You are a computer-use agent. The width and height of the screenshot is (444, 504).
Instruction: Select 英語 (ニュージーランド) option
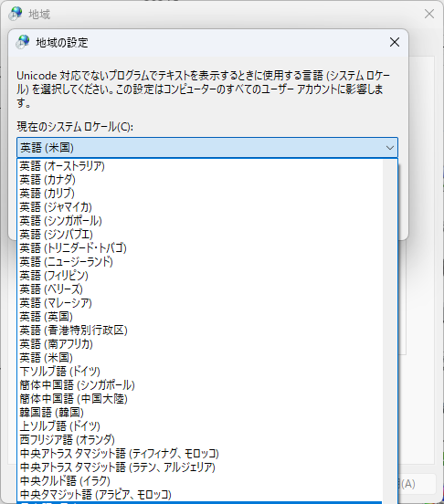click(200, 262)
